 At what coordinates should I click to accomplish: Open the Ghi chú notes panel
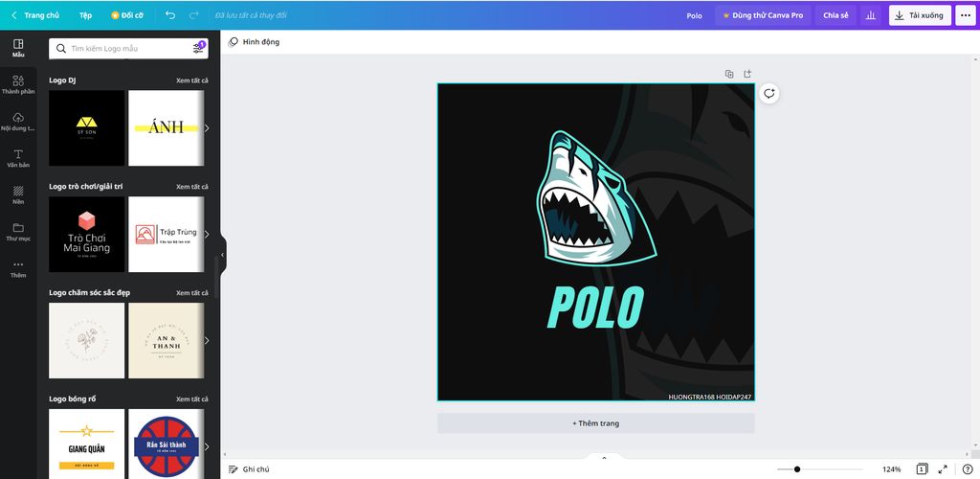click(249, 469)
